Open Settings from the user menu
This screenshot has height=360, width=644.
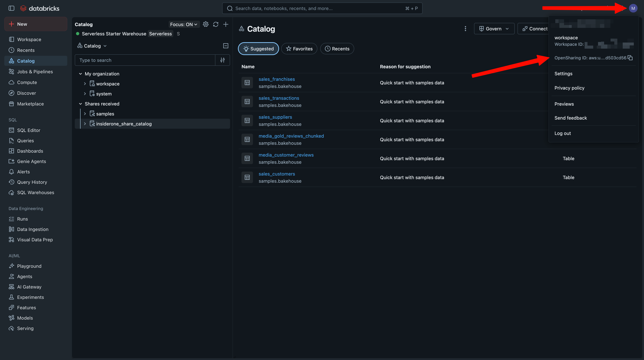tap(593, 74)
